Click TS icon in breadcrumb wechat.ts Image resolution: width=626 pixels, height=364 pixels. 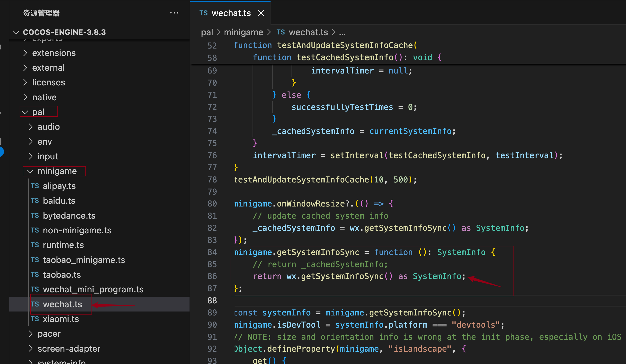281,32
